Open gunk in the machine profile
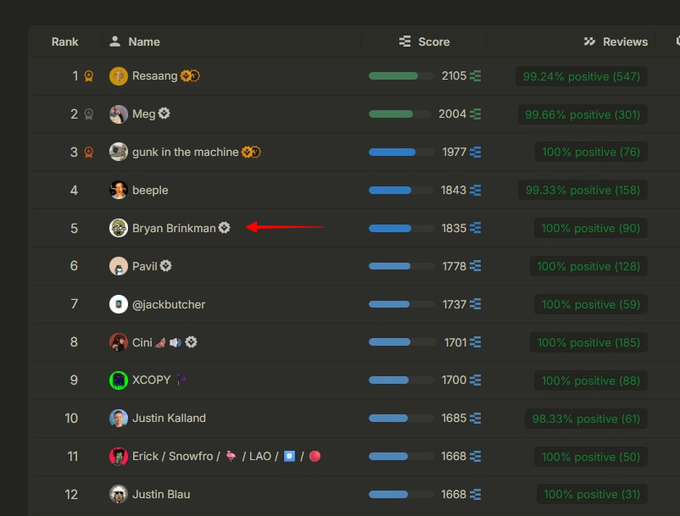Viewport: 680px width, 516px height. pyautogui.click(x=185, y=152)
